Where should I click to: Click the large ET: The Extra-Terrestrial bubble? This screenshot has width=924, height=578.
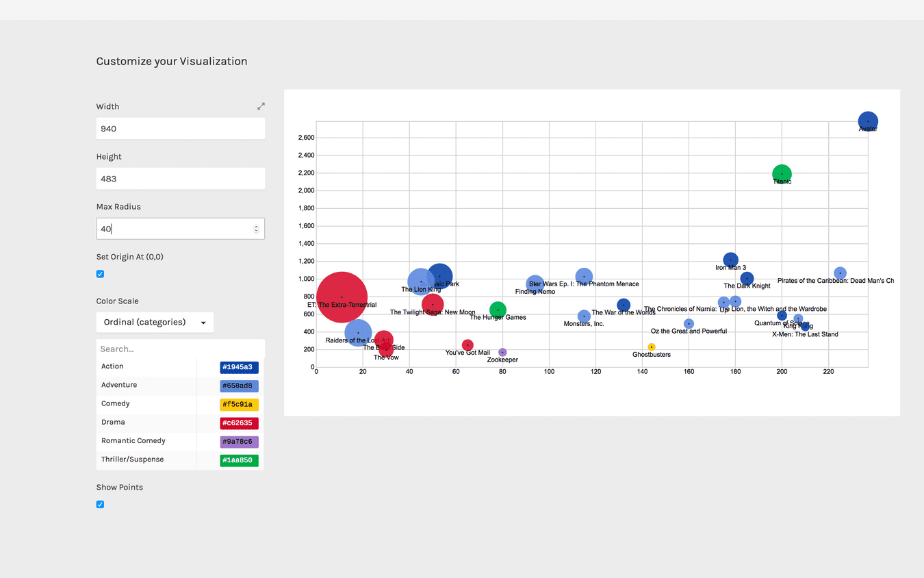pos(342,298)
